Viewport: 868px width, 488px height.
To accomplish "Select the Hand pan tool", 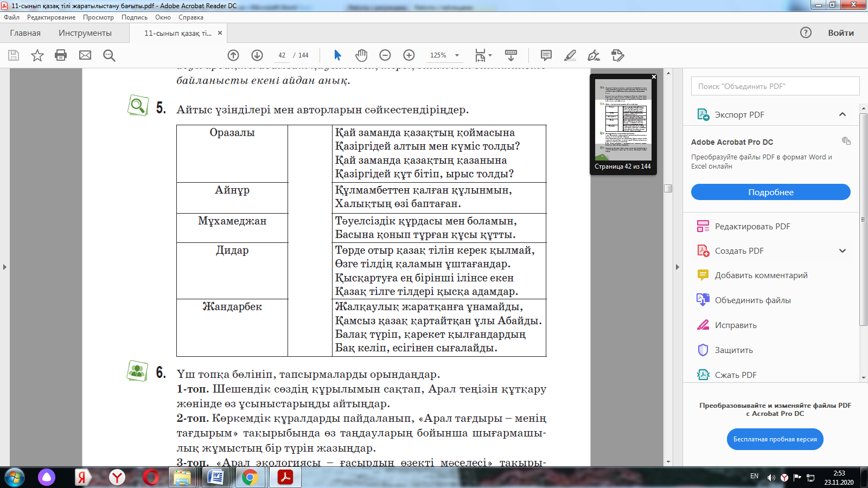I will (x=361, y=55).
